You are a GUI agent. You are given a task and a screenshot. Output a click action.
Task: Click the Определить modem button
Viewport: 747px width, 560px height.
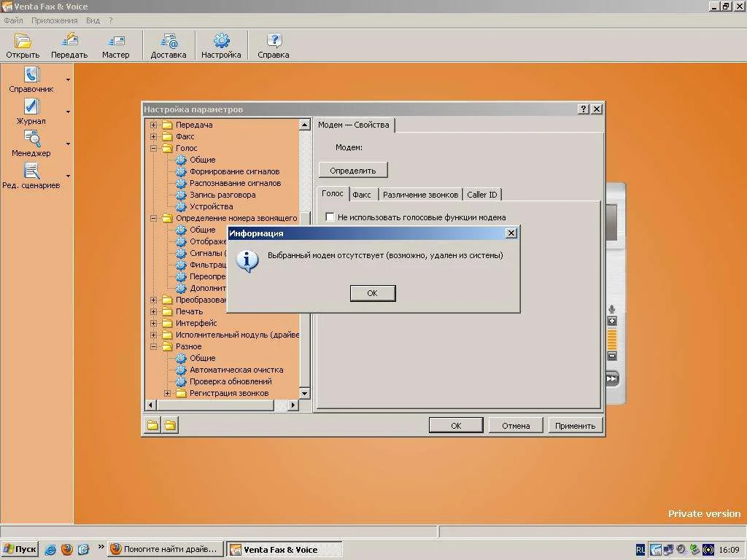[353, 171]
